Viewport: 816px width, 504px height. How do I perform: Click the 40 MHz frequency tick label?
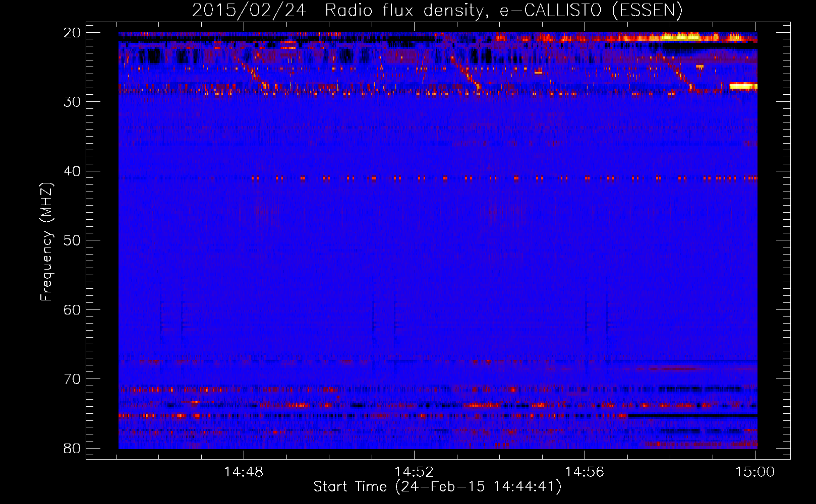[72, 171]
